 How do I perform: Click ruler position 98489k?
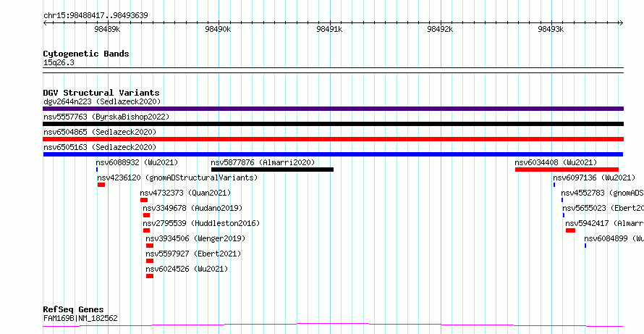click(x=107, y=29)
